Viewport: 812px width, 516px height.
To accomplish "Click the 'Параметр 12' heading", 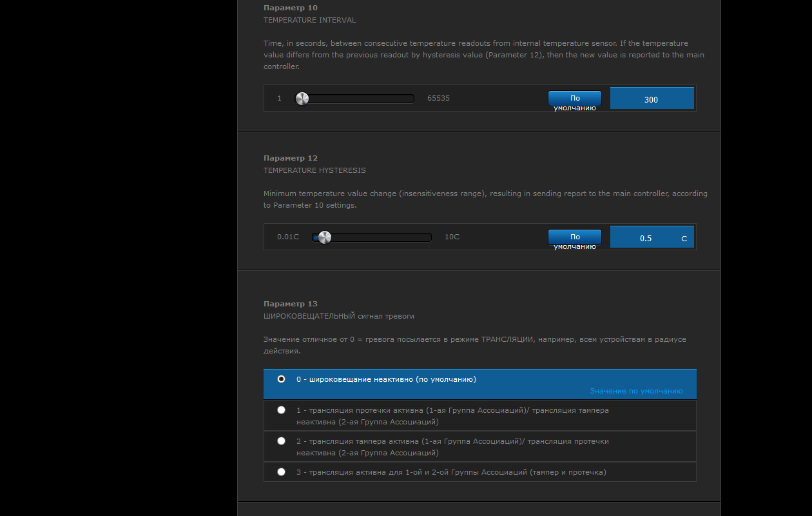I will coord(291,158).
